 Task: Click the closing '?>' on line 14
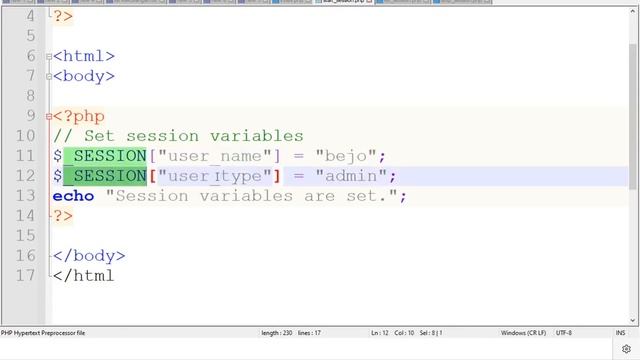[x=63, y=216]
